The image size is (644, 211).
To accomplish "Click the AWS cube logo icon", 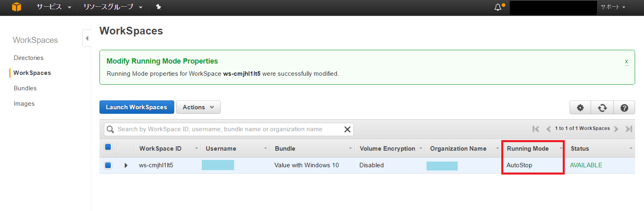I will pyautogui.click(x=17, y=7).
